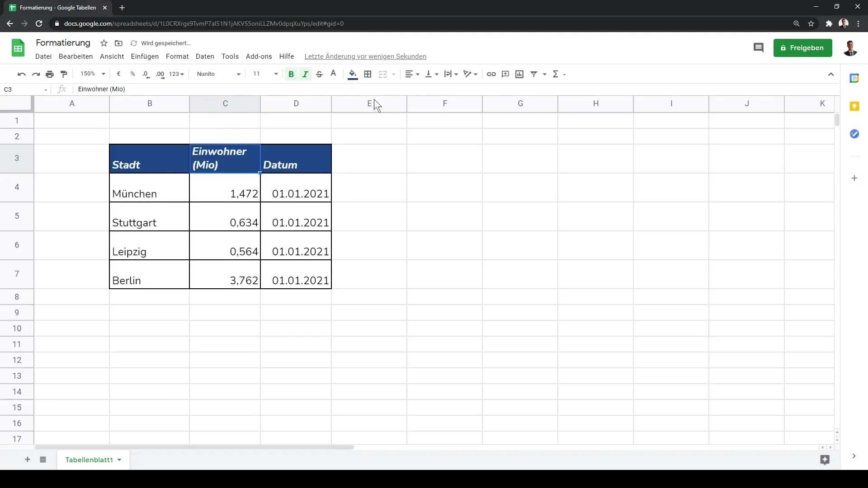Click the redo arrow icon
This screenshot has width=868, height=488.
pyautogui.click(x=36, y=74)
